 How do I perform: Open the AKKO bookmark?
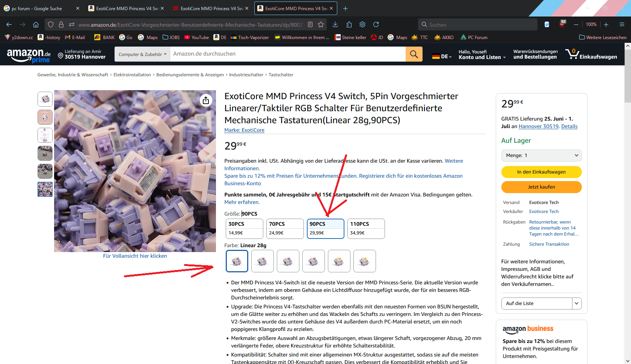coord(444,37)
